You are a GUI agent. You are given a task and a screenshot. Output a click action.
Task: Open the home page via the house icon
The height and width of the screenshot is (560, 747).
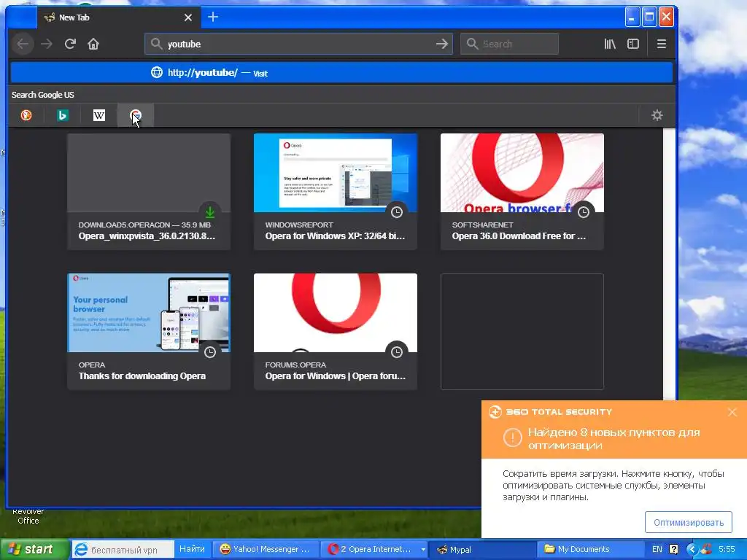pos(93,44)
